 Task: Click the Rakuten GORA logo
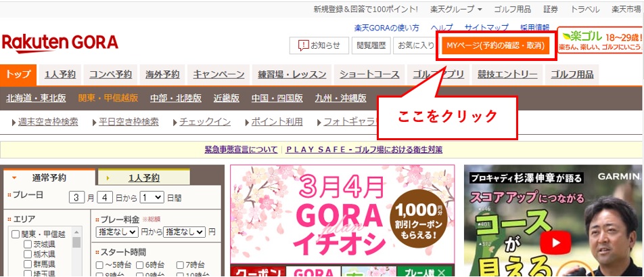[60, 43]
